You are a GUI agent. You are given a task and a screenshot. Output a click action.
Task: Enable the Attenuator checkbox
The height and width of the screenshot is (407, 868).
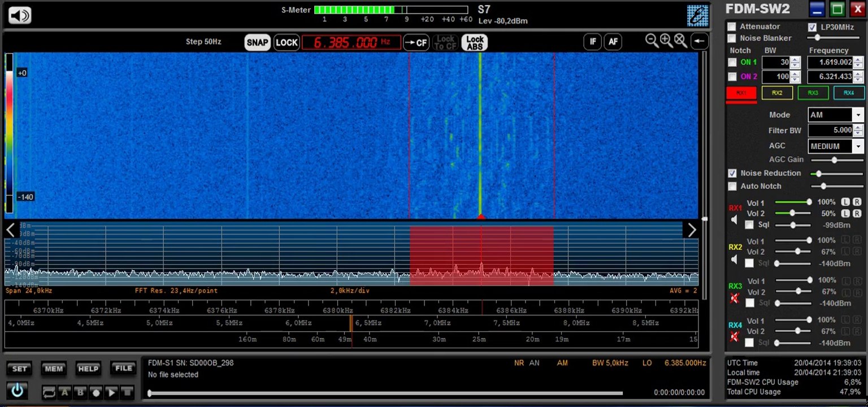pos(732,27)
